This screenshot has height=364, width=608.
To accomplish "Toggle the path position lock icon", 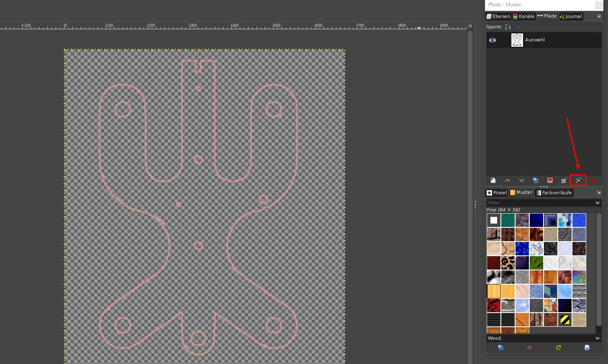I will (518, 27).
